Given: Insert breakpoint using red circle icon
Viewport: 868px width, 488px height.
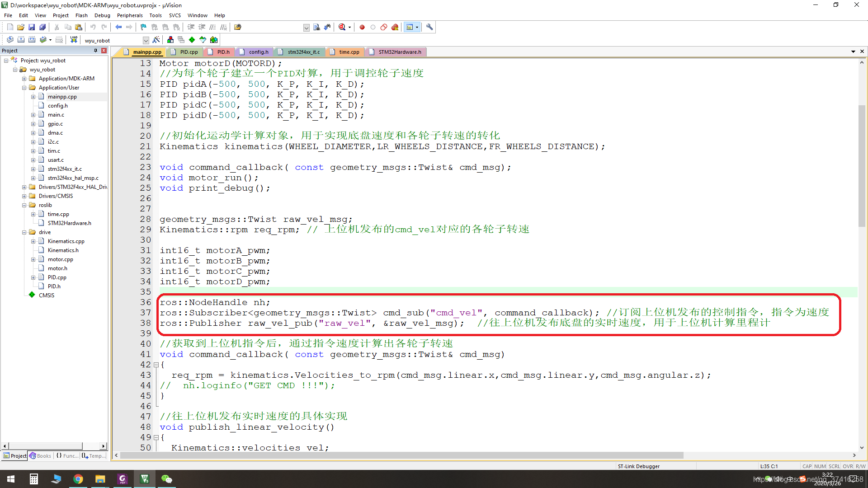Looking at the screenshot, I should tap(362, 27).
